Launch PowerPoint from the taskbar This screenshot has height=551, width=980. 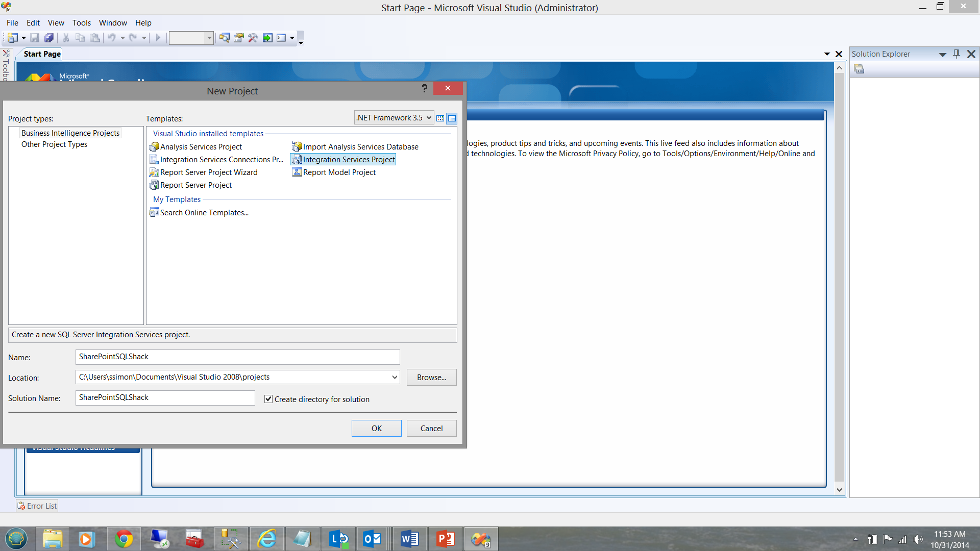coord(445,539)
